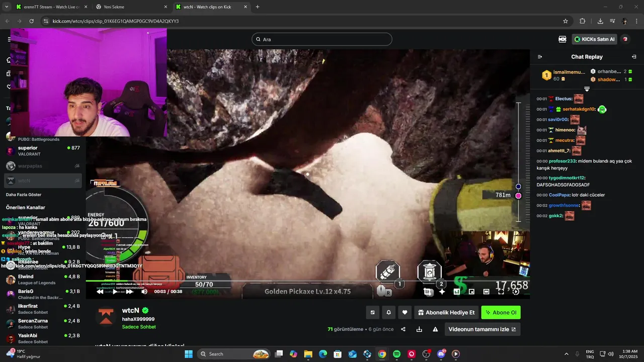Screen dimensions: 644x362
Task: Open the stats bar-chart icon in player
Action: (457, 292)
